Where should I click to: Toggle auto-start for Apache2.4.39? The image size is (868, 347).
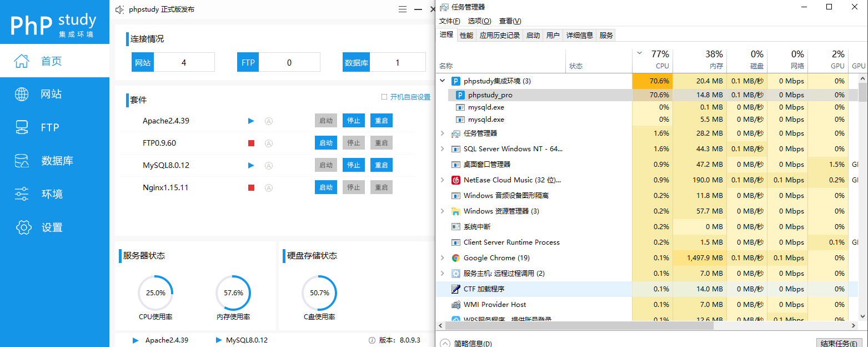[x=269, y=121]
